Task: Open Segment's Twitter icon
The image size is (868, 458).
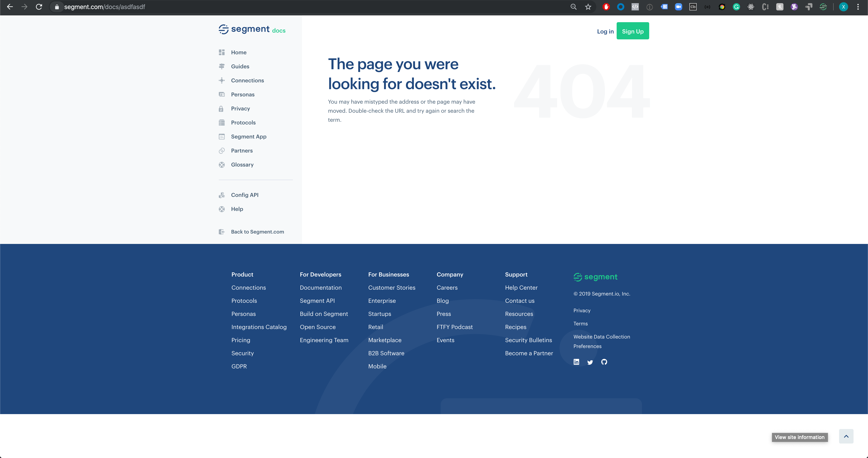Action: click(x=590, y=363)
